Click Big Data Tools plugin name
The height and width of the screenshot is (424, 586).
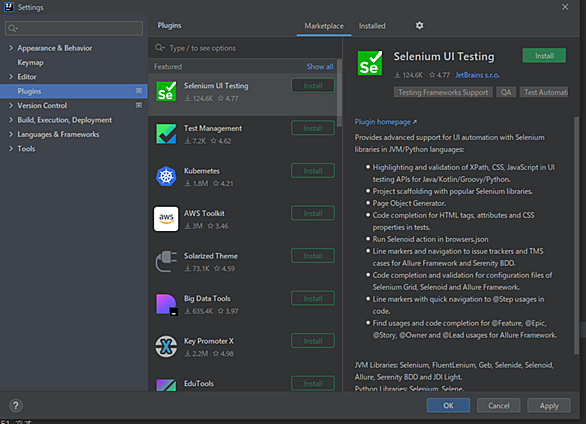pyautogui.click(x=207, y=298)
